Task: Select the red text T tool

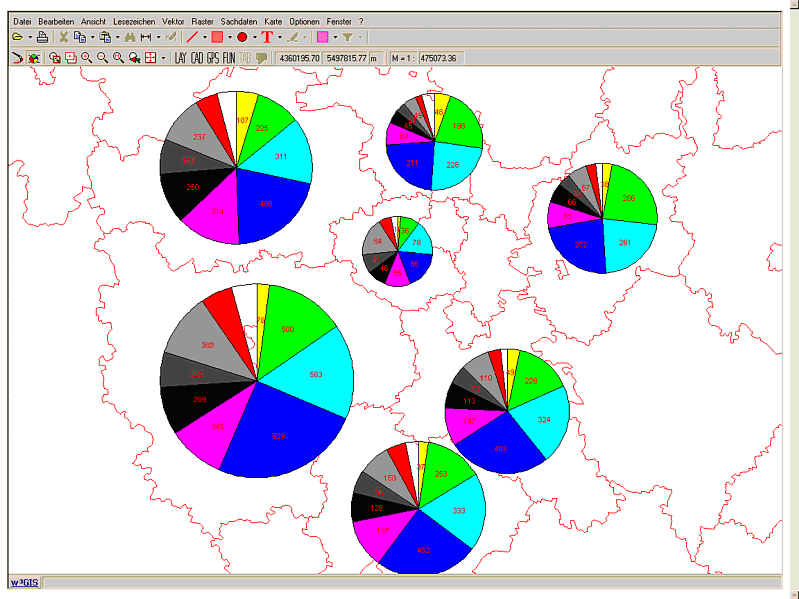Action: (x=267, y=37)
